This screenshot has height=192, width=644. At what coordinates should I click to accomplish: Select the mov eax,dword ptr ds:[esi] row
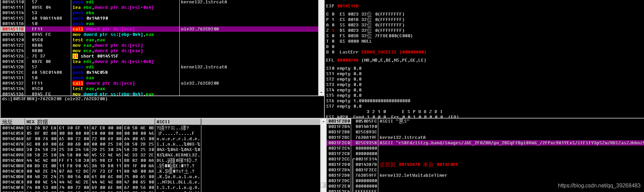[159, 45]
